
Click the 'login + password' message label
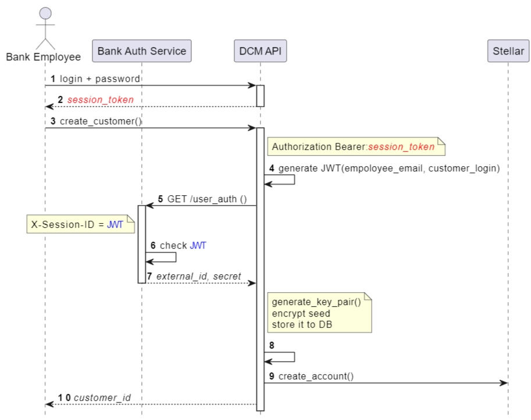(99, 78)
